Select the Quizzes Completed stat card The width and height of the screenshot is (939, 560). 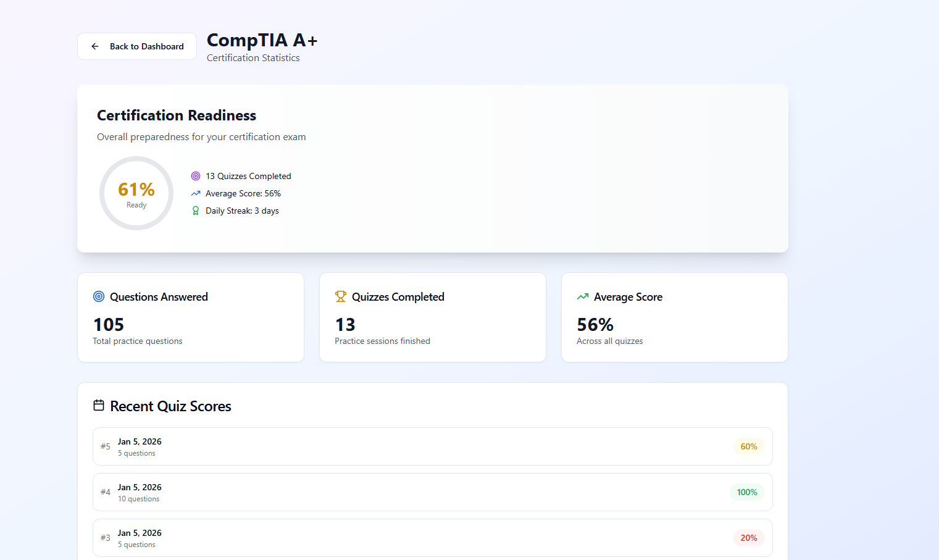coord(432,317)
